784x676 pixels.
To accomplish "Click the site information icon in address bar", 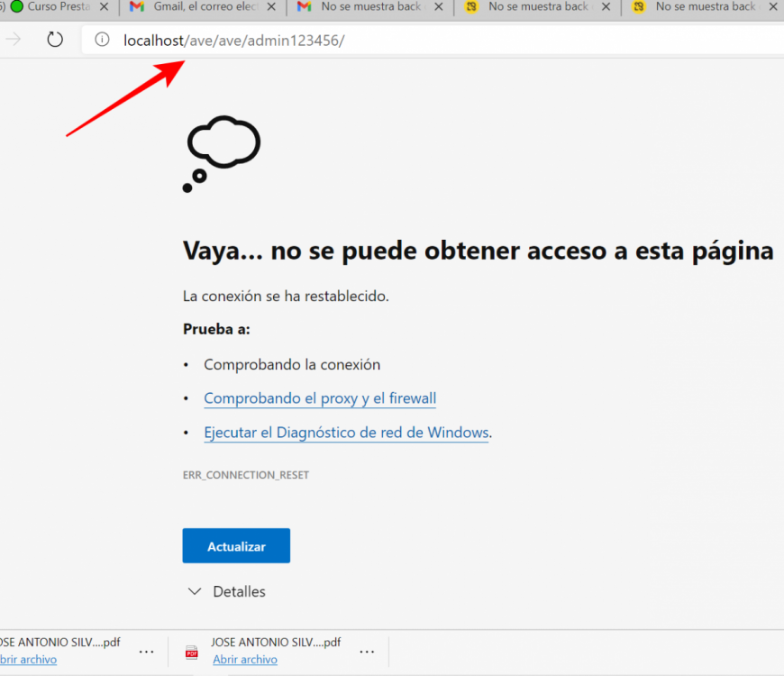I will point(103,40).
